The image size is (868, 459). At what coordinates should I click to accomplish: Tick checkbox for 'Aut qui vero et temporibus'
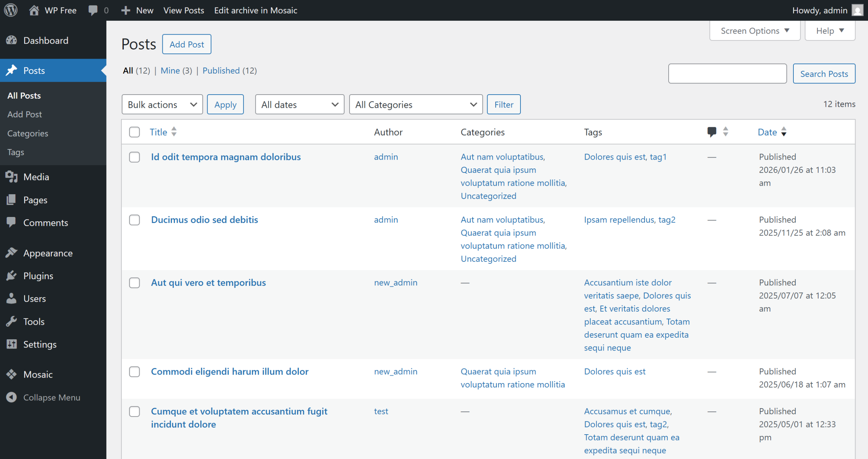point(134,283)
